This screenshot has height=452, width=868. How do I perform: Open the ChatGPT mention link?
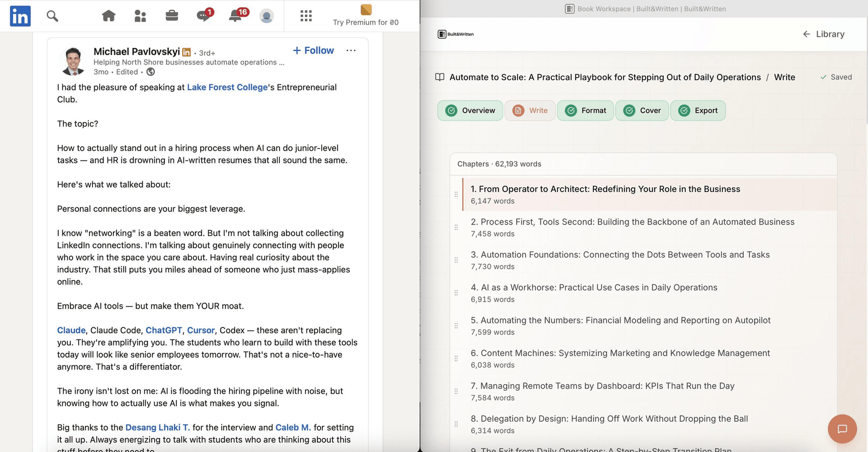(164, 330)
